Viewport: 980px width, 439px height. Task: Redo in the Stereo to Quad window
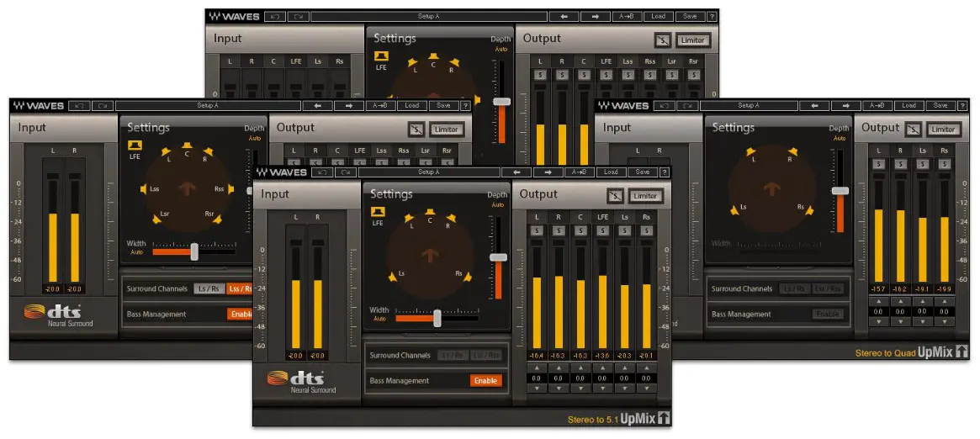coord(687,105)
